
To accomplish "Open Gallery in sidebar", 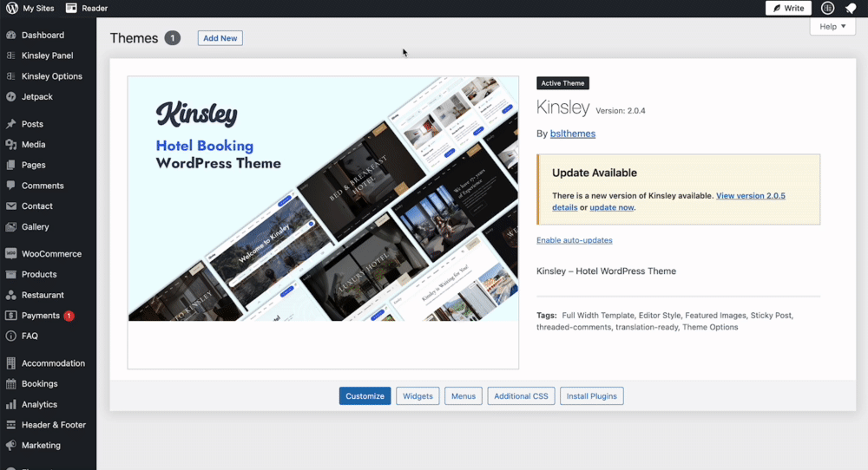I will tap(35, 226).
